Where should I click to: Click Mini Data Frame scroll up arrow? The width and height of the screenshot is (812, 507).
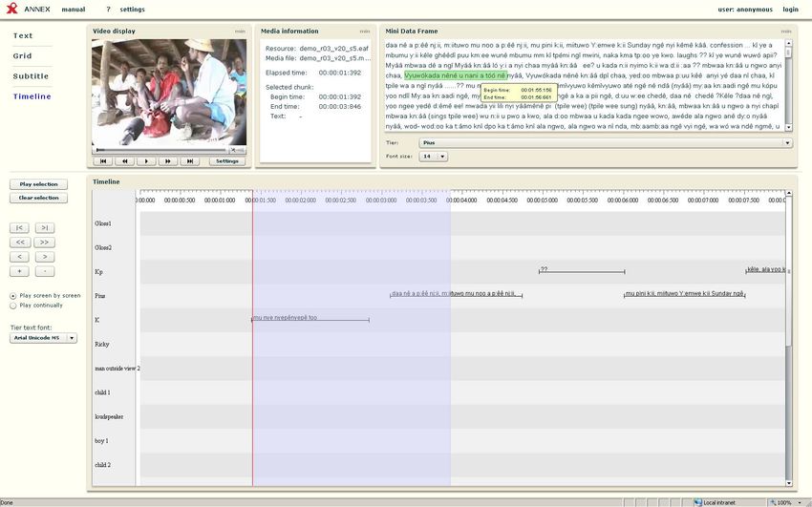point(789,45)
